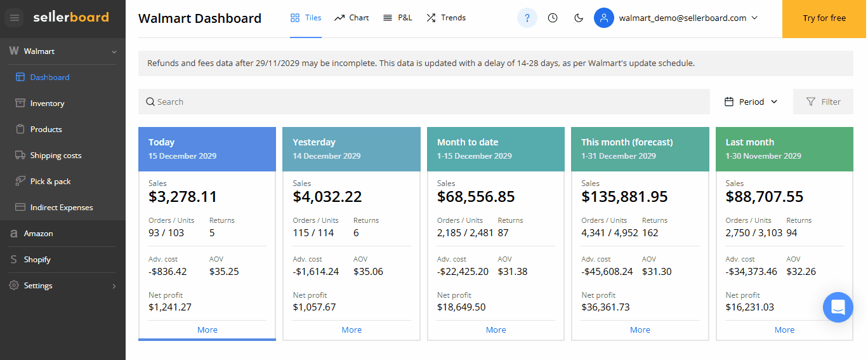Click the clock history icon
The height and width of the screenshot is (360, 868).
click(x=553, y=18)
